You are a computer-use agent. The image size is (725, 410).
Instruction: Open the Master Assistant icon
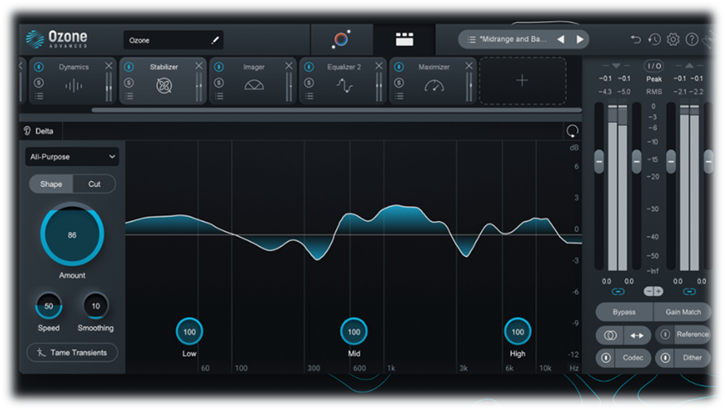341,39
